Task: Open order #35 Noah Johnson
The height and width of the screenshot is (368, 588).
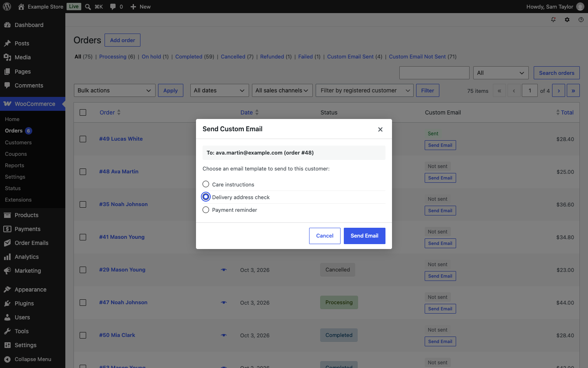Action: point(123,204)
